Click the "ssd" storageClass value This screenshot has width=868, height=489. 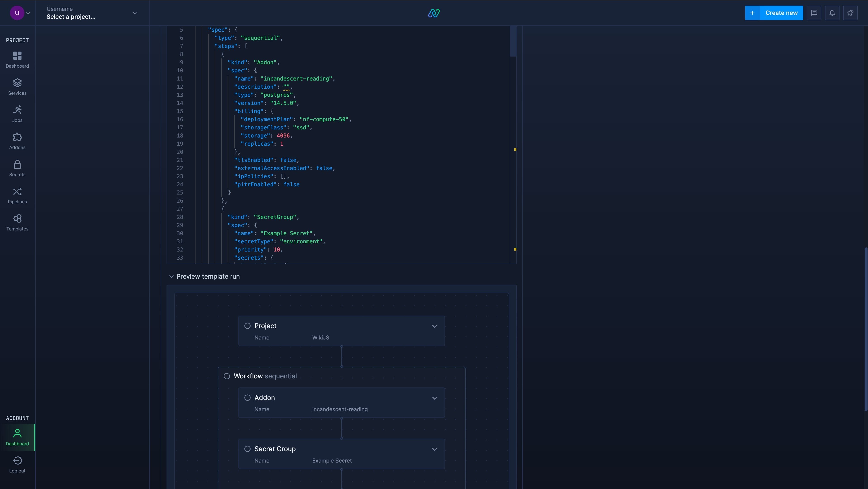[x=301, y=128]
